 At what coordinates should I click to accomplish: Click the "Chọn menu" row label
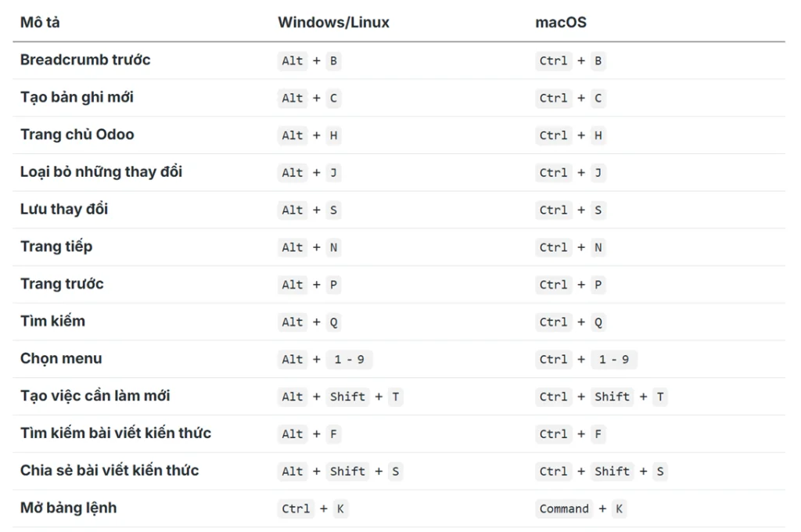pos(61,358)
